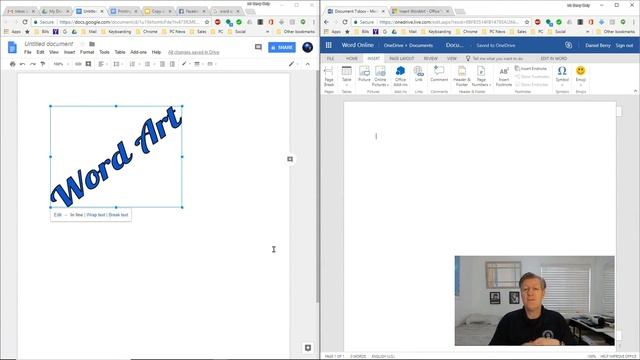Click Insert Footnote in Word ribbon
The image size is (640, 360).
(x=504, y=76)
